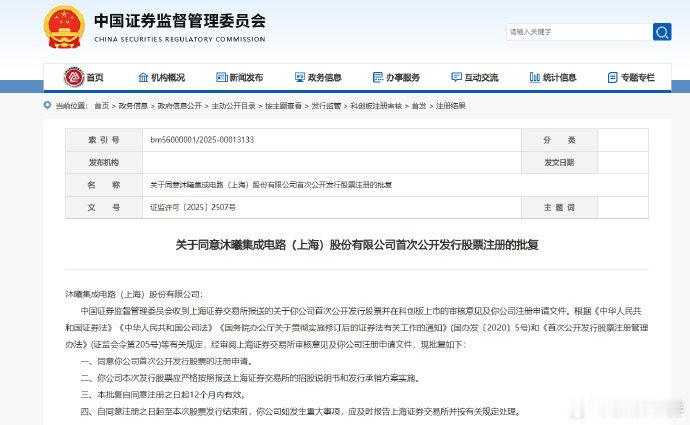The image size is (690, 425).
Task: Click the 新闻发布 newspaper icon
Action: pyautogui.click(x=222, y=77)
